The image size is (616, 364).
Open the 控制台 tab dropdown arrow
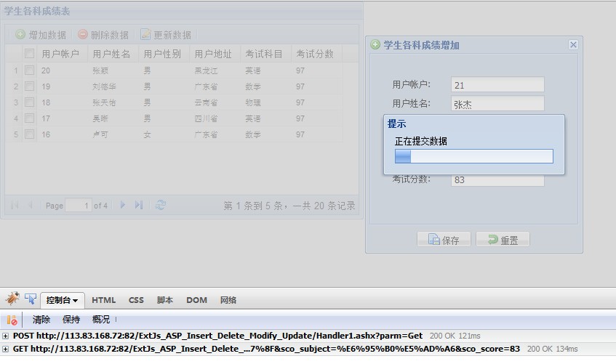click(75, 301)
